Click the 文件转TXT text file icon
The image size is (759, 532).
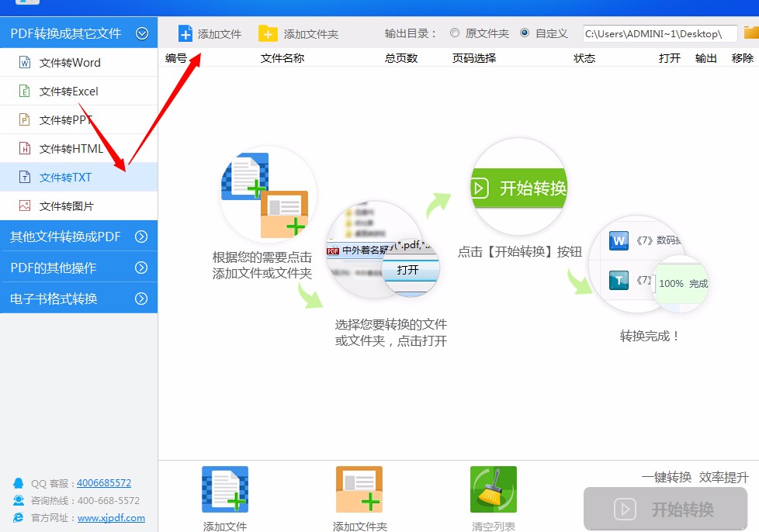tap(25, 177)
